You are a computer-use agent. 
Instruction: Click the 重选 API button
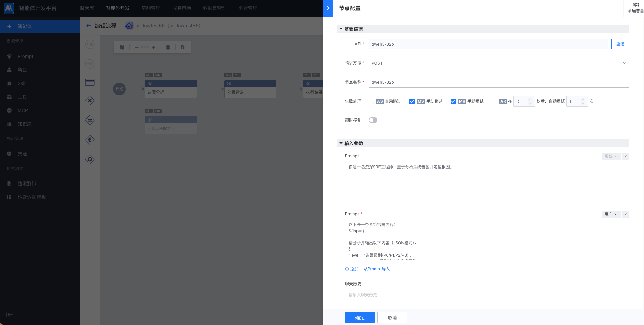(620, 44)
